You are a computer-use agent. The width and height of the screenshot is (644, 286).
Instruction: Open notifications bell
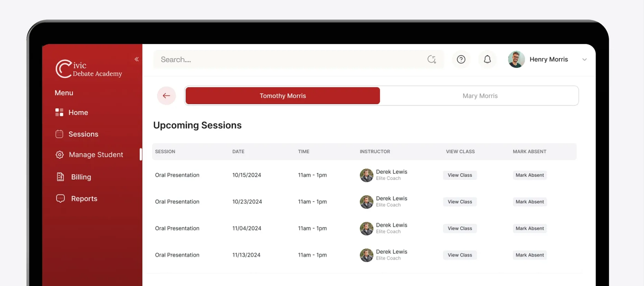pos(487,59)
